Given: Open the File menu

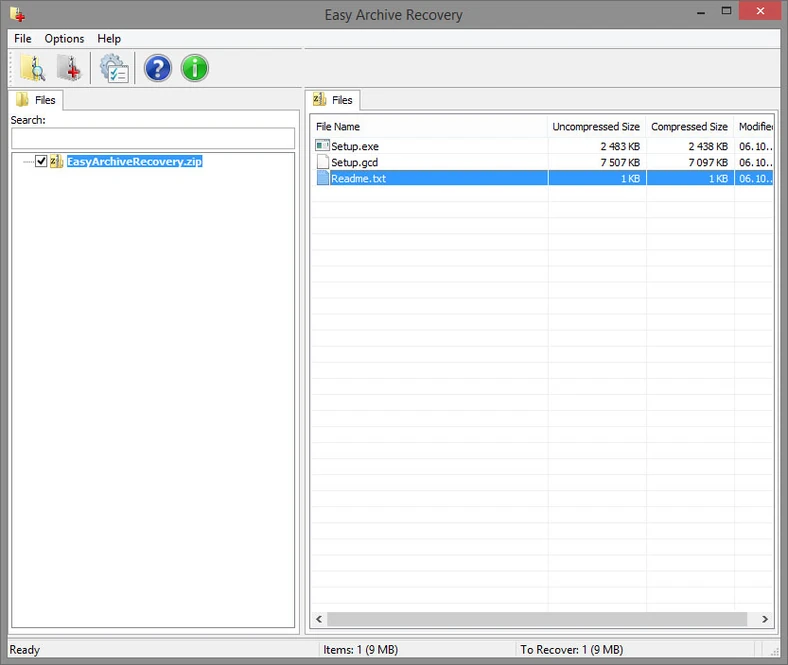Looking at the screenshot, I should click(23, 39).
